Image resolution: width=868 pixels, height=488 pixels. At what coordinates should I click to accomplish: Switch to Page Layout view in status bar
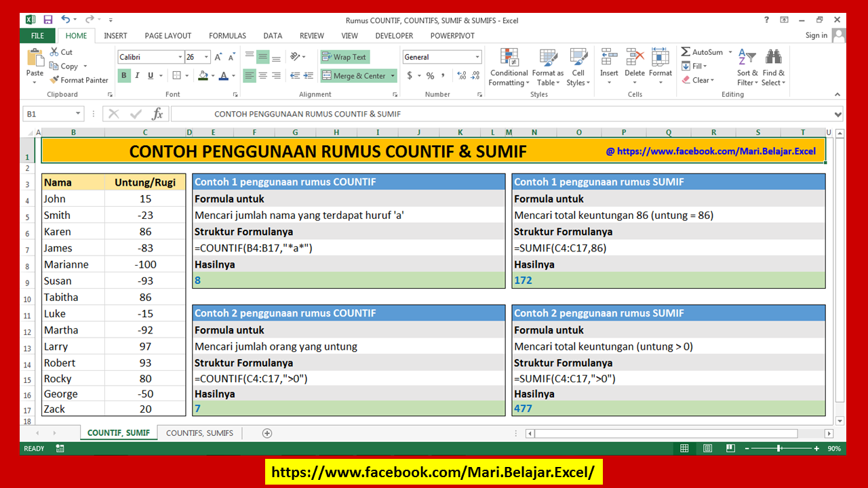[x=707, y=449]
